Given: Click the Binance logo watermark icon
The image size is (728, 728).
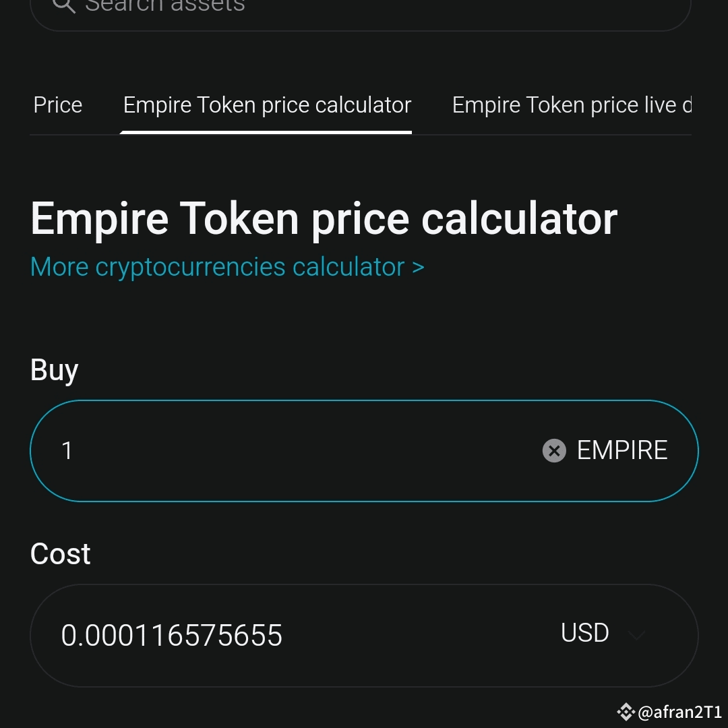Looking at the screenshot, I should (625, 712).
